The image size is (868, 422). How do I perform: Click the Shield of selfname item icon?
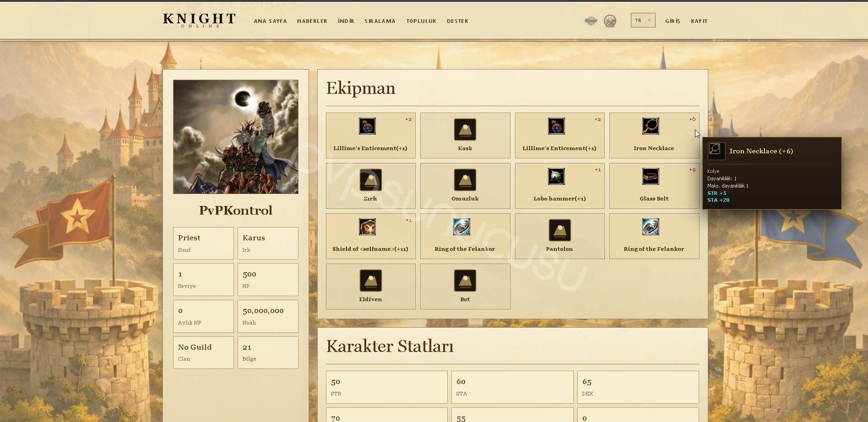(367, 227)
